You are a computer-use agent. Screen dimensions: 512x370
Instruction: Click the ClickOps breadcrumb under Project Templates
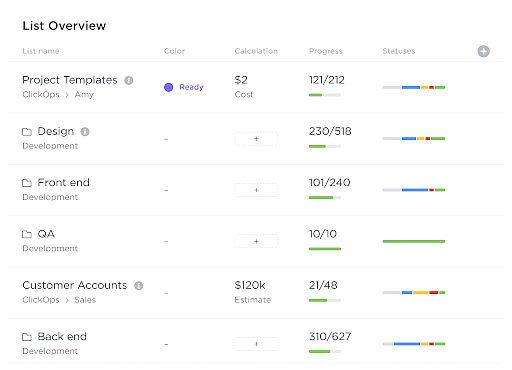pos(41,95)
